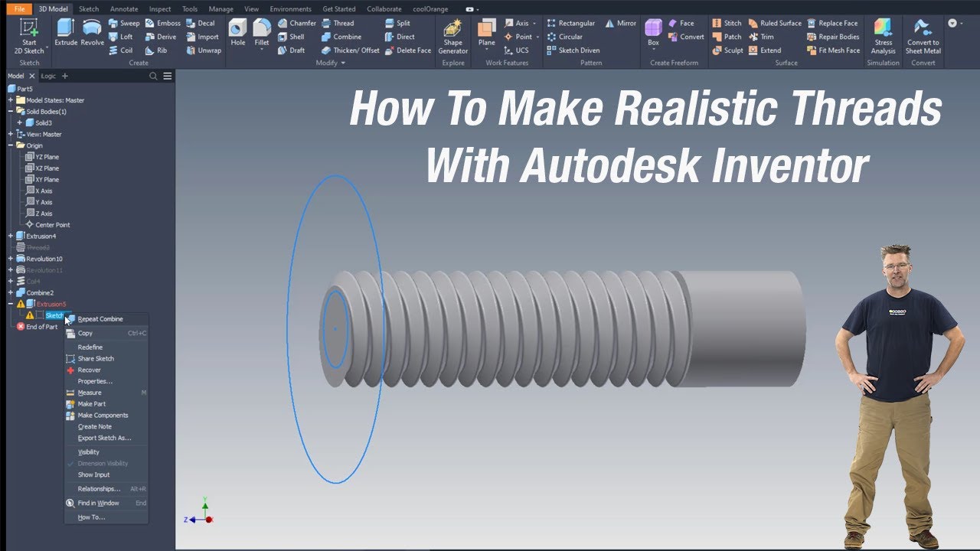Choose Repeat Combine in context menu
The width and height of the screenshot is (980, 551).
click(100, 319)
